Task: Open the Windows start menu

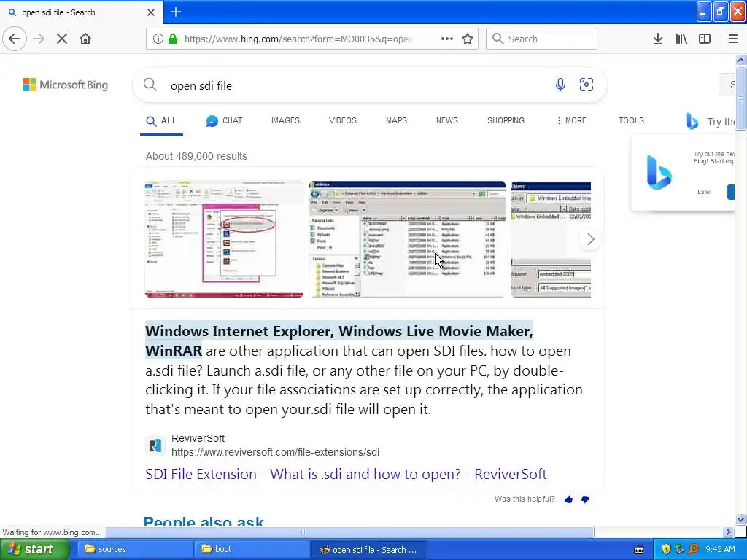Action: click(34, 549)
